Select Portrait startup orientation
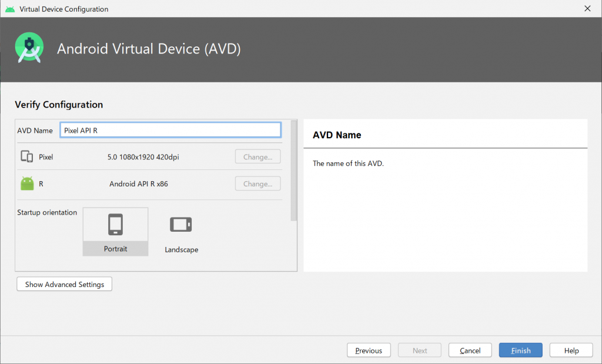The image size is (602, 364). point(115,232)
